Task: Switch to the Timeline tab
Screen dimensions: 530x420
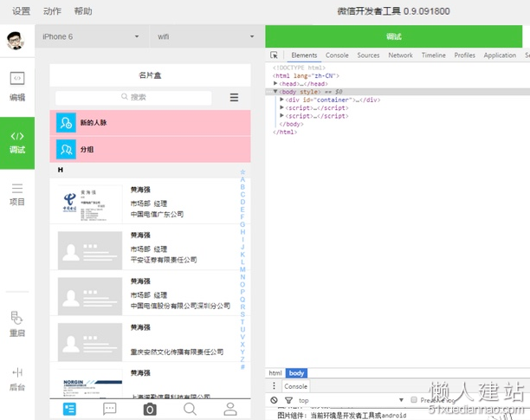Action: click(433, 55)
